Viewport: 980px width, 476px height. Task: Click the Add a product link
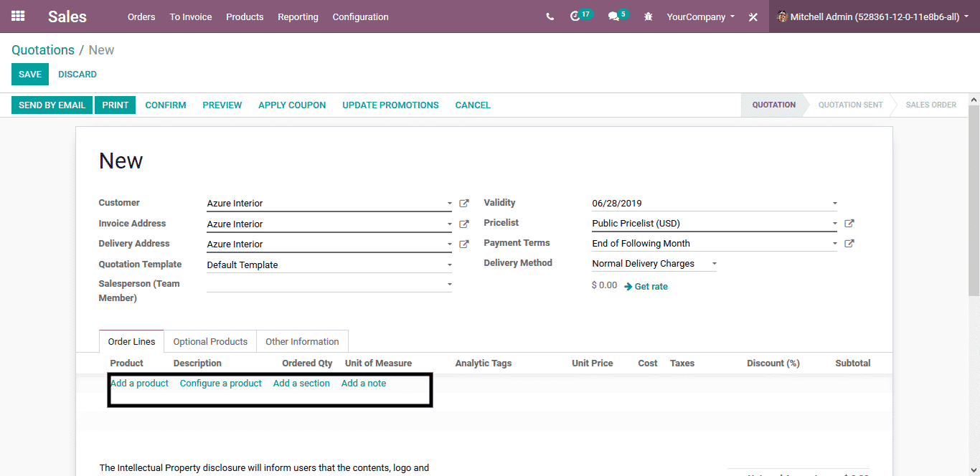[139, 384]
